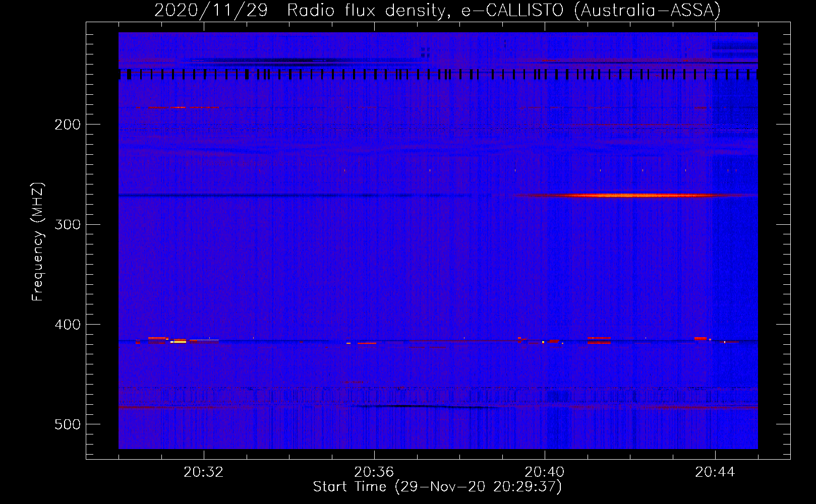Viewport: 816px width, 504px height.
Task: Click the 20:32 time tick label
Action: point(204,472)
